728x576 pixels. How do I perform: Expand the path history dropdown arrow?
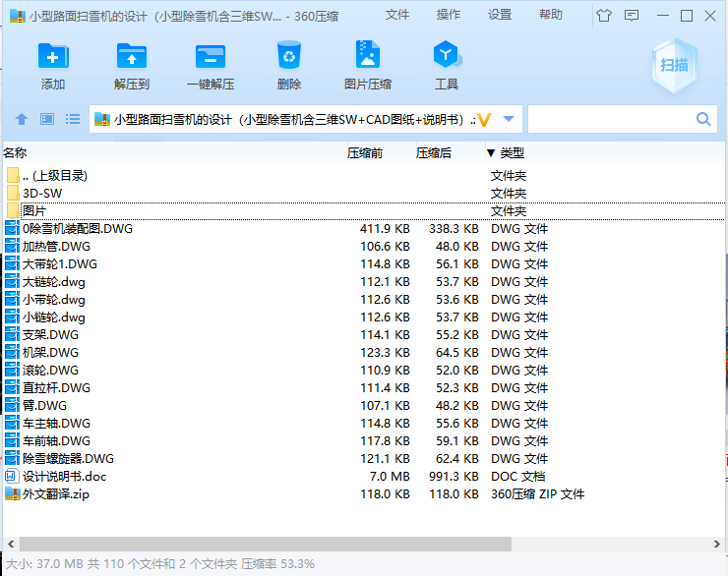pyautogui.click(x=509, y=119)
